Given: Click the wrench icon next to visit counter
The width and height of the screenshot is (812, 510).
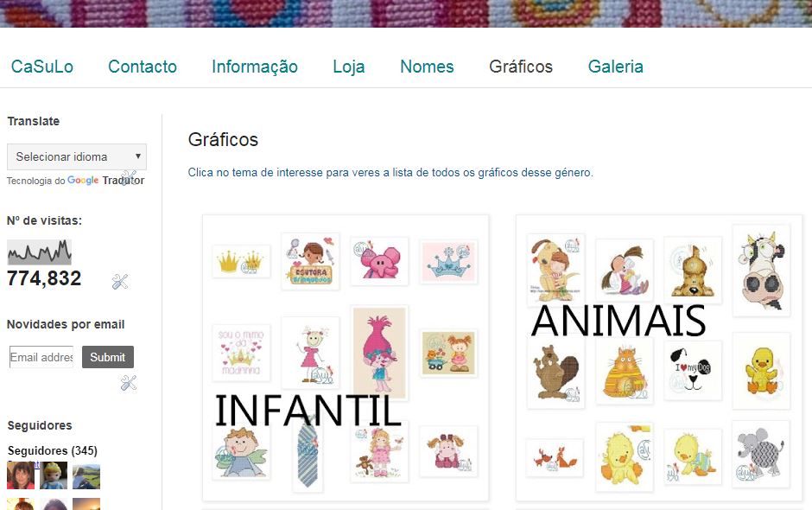Looking at the screenshot, I should click(119, 282).
